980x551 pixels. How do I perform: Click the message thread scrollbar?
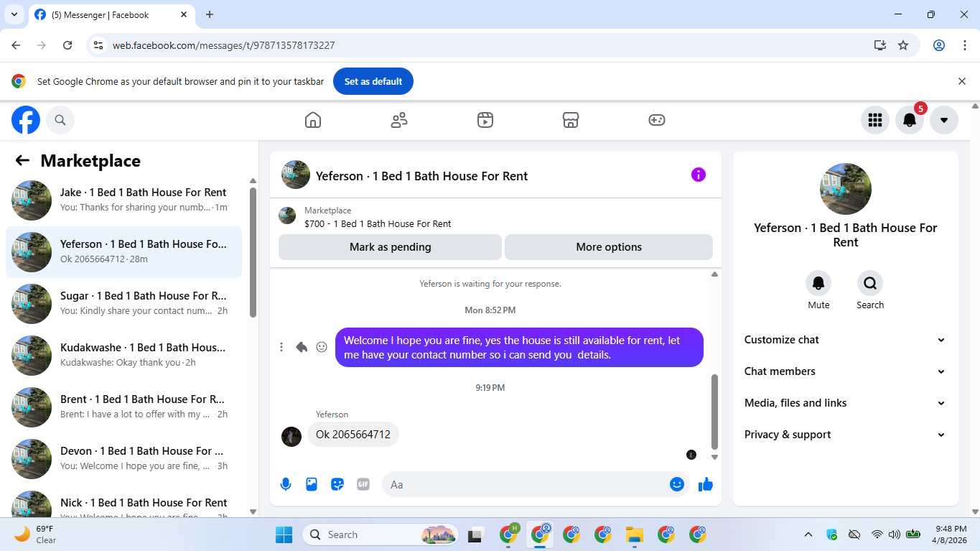pos(714,411)
